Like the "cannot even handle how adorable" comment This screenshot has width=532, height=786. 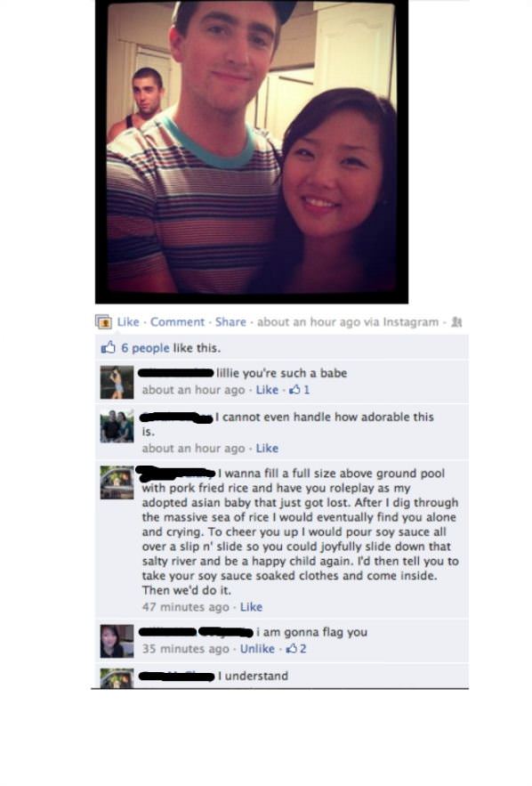[x=267, y=448]
